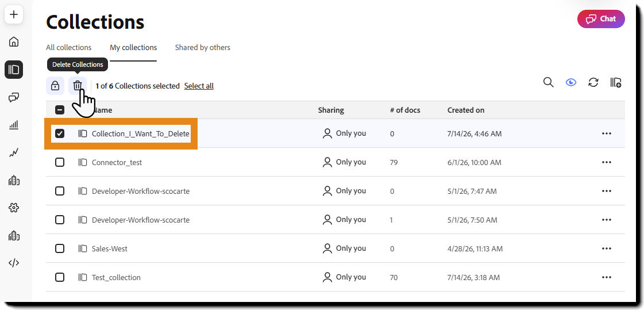The width and height of the screenshot is (644, 310).
Task: Open the line trend sidebar icon
Action: [14, 153]
